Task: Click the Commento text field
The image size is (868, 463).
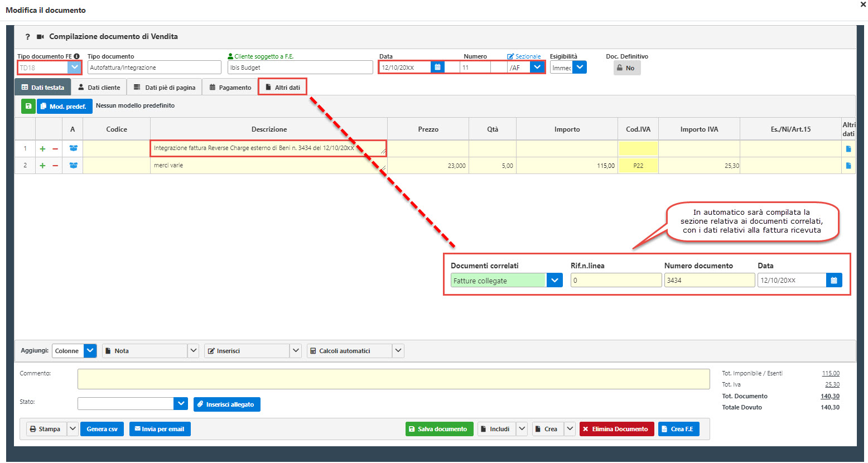Action: pyautogui.click(x=393, y=379)
